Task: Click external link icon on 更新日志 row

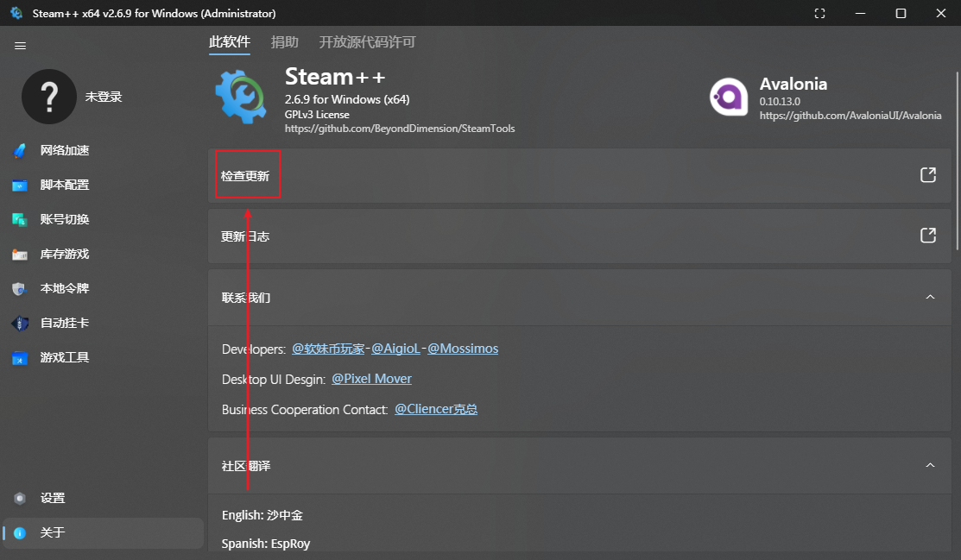Action: pos(928,236)
